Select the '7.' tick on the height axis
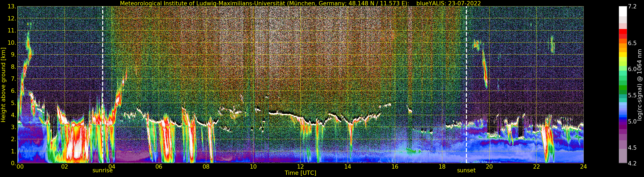Screen dimensions: 644x177 tap(14, 79)
